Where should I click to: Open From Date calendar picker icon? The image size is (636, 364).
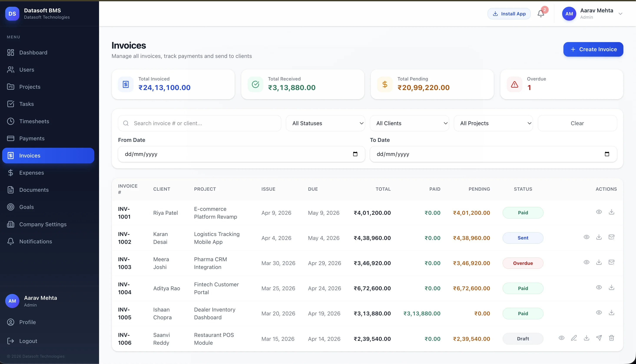click(355, 154)
